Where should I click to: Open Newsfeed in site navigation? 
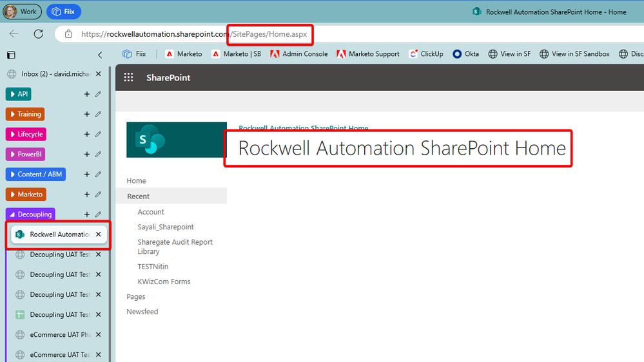tap(142, 312)
